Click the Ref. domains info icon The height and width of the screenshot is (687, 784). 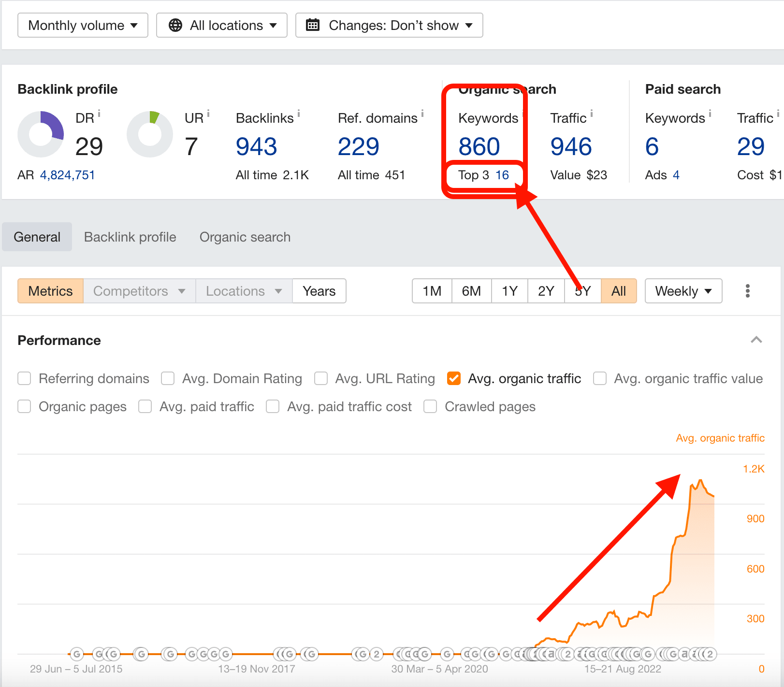tap(422, 114)
